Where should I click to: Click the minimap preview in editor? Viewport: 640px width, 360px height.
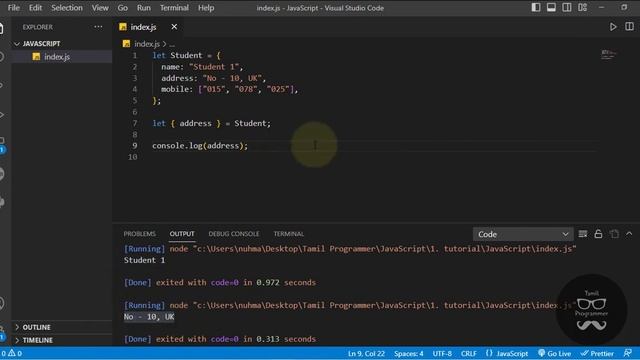pyautogui.click(x=608, y=54)
